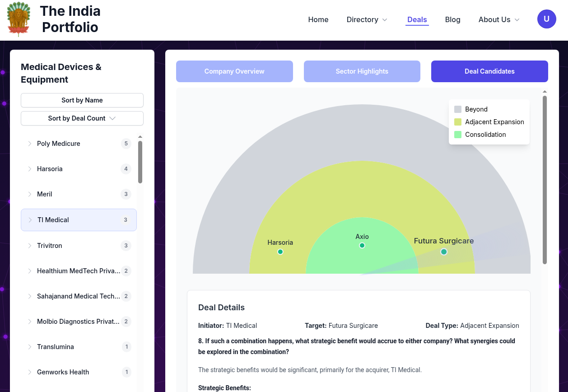Screen dimensions: 568x392
Task: Expand Trivitron list item chevron
Action: click(x=30, y=246)
